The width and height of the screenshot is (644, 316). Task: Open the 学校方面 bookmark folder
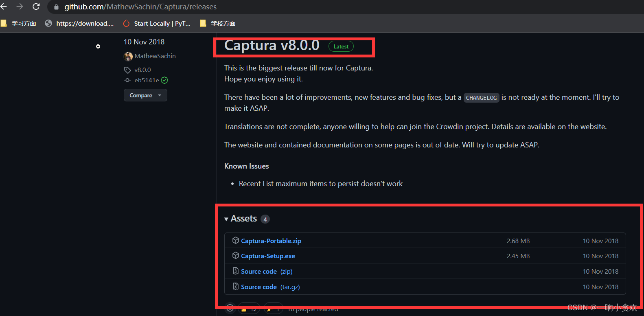pos(218,23)
